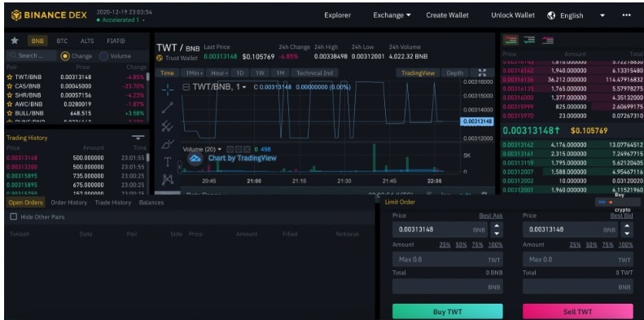Switch chart to TradingView mode
Screen dimensions: 644x320
[418, 72]
